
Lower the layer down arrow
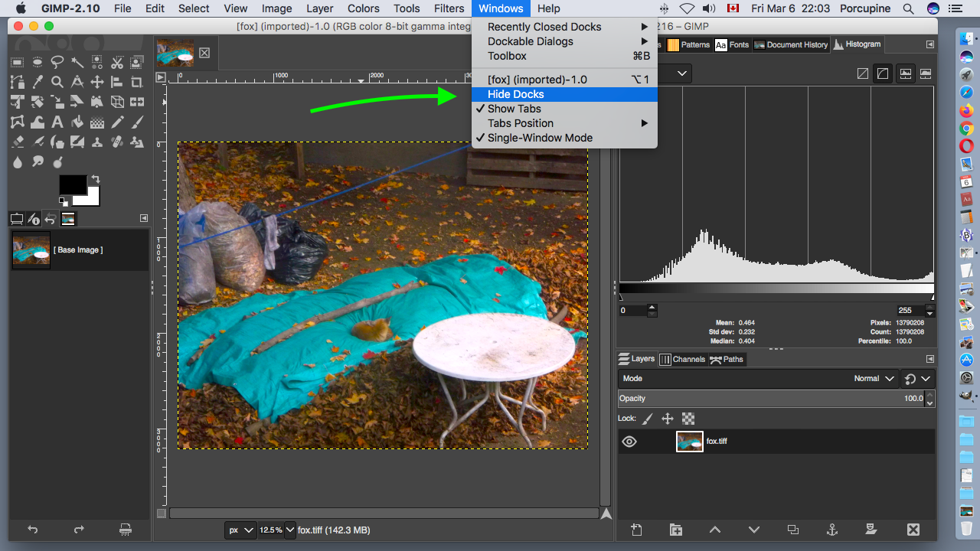click(x=754, y=530)
